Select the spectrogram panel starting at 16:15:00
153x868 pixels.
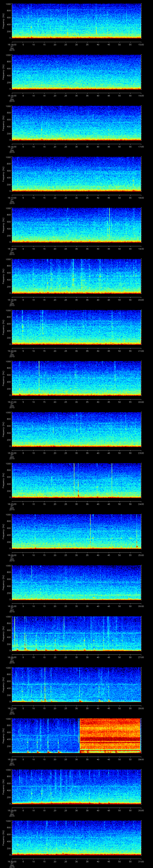coord(76,72)
